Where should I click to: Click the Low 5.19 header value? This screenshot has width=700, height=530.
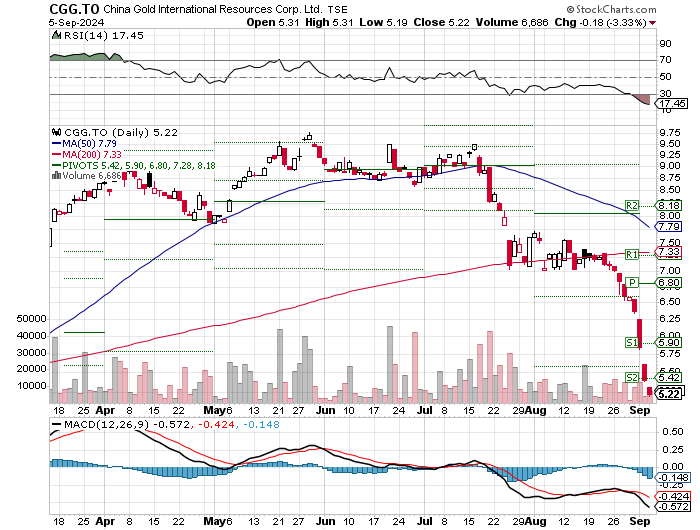383,22
